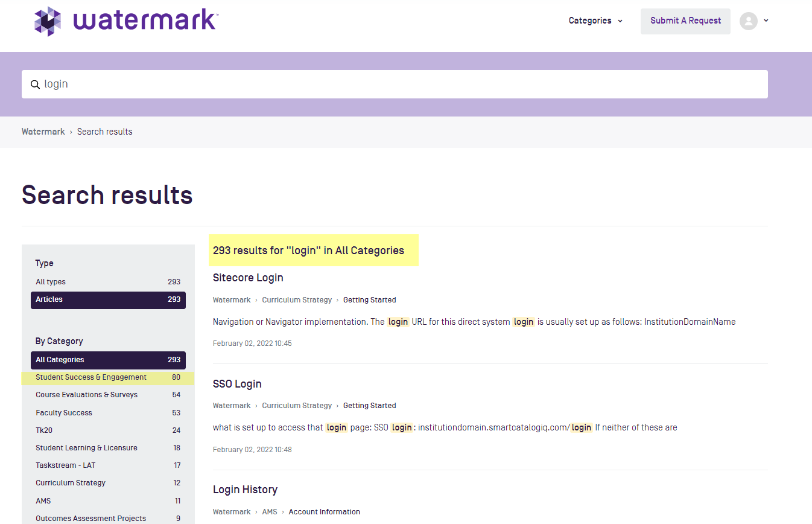Click Curriculum Strategy breadcrumb under SSO Login
Viewport: 812px width, 524px height.
(297, 406)
